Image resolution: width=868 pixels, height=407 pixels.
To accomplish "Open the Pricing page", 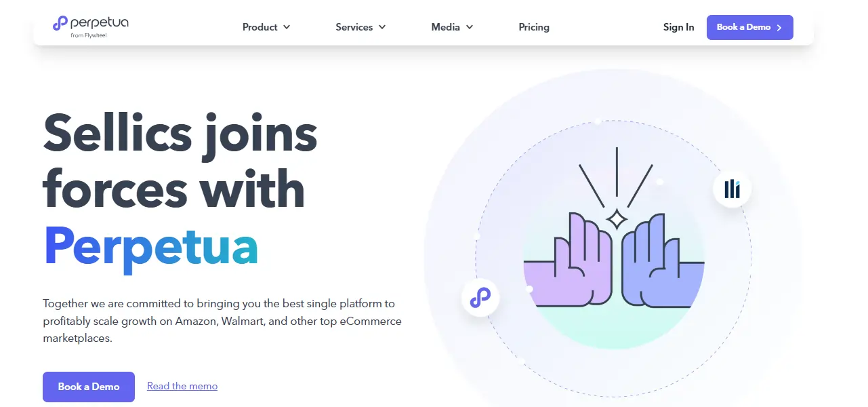I will tap(534, 27).
